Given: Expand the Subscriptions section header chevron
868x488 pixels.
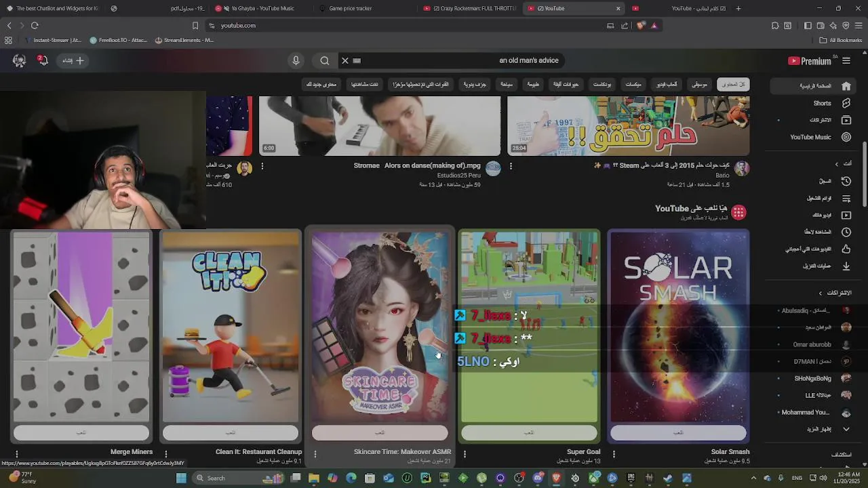Looking at the screenshot, I should tap(820, 293).
